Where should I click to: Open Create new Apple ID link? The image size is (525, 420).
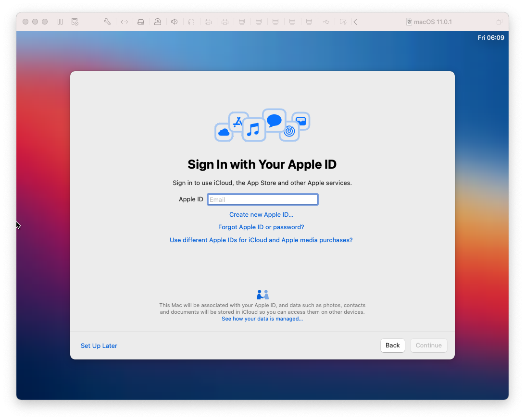point(261,214)
